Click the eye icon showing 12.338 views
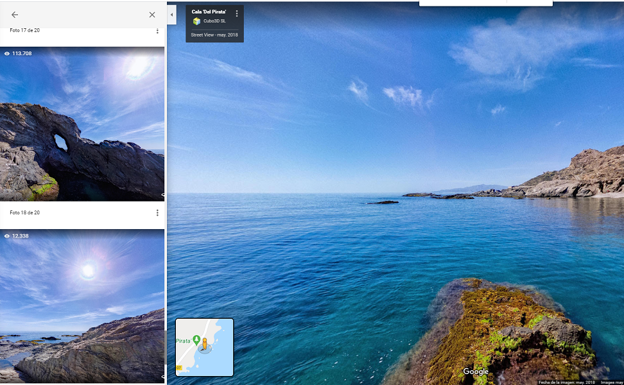Screen dimensions: 624x385 coord(7,236)
